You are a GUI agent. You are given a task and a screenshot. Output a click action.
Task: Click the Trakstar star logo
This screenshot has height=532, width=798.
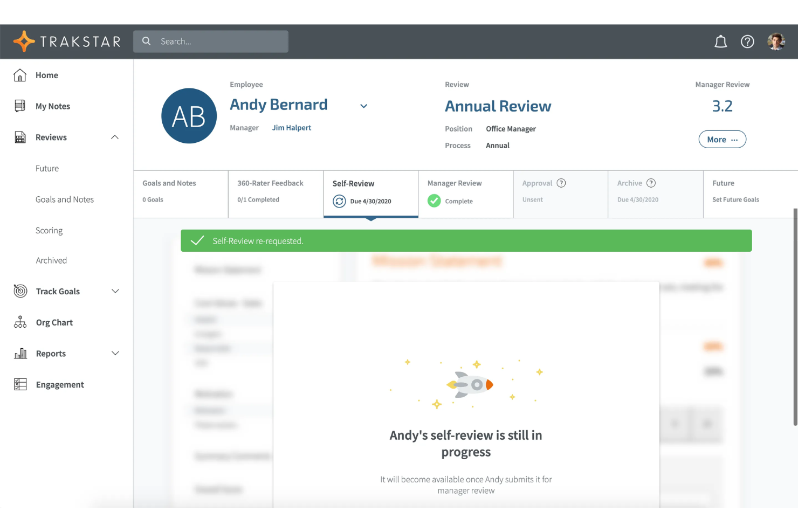click(24, 40)
